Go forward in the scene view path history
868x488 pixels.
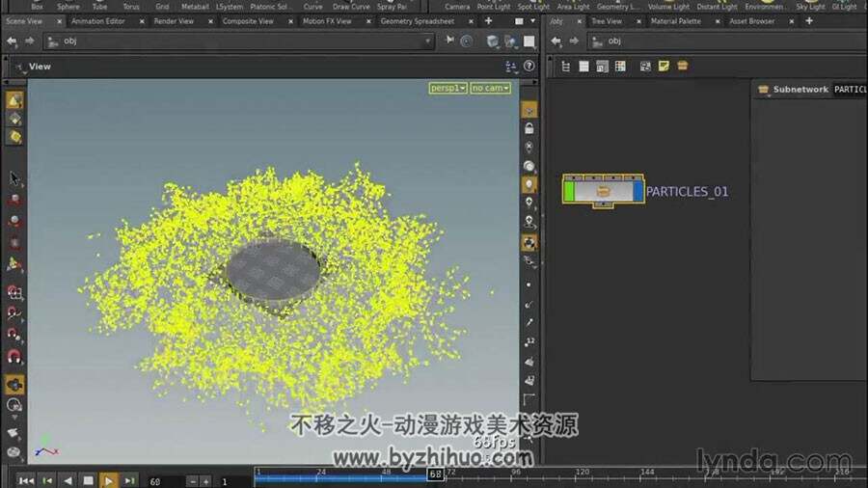[29, 41]
